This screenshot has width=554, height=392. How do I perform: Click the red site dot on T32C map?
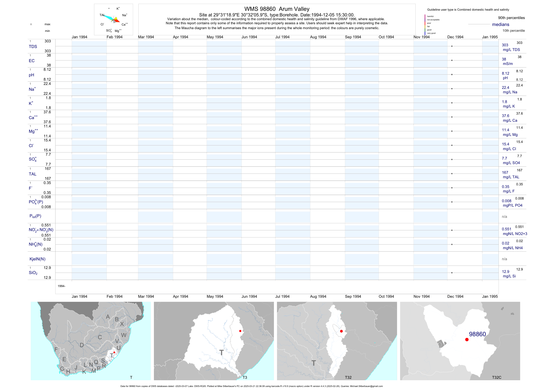467,340
